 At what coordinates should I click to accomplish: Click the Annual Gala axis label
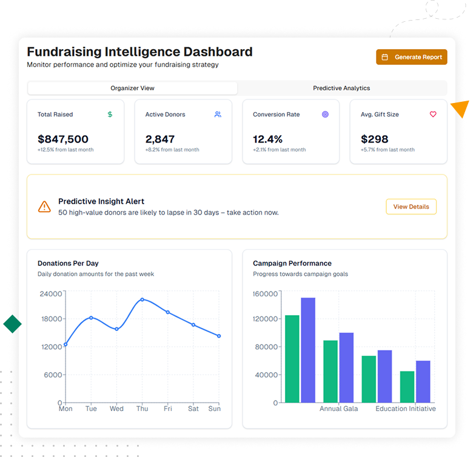(x=338, y=409)
